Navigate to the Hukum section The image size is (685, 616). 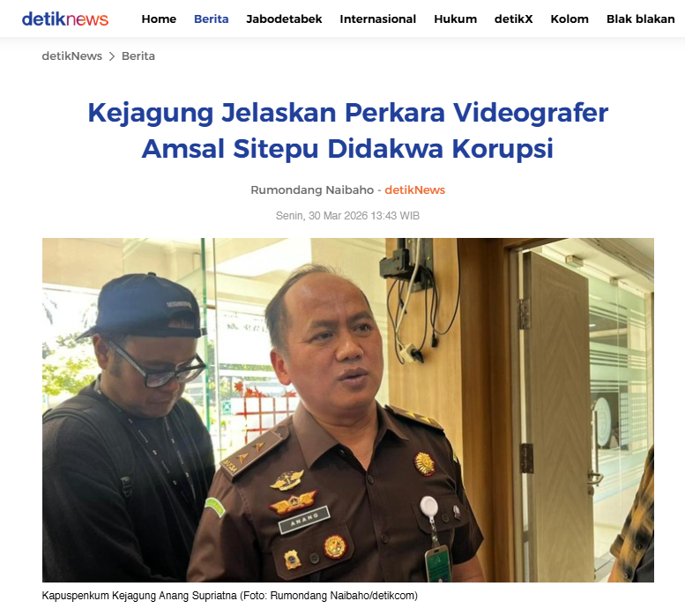click(455, 19)
